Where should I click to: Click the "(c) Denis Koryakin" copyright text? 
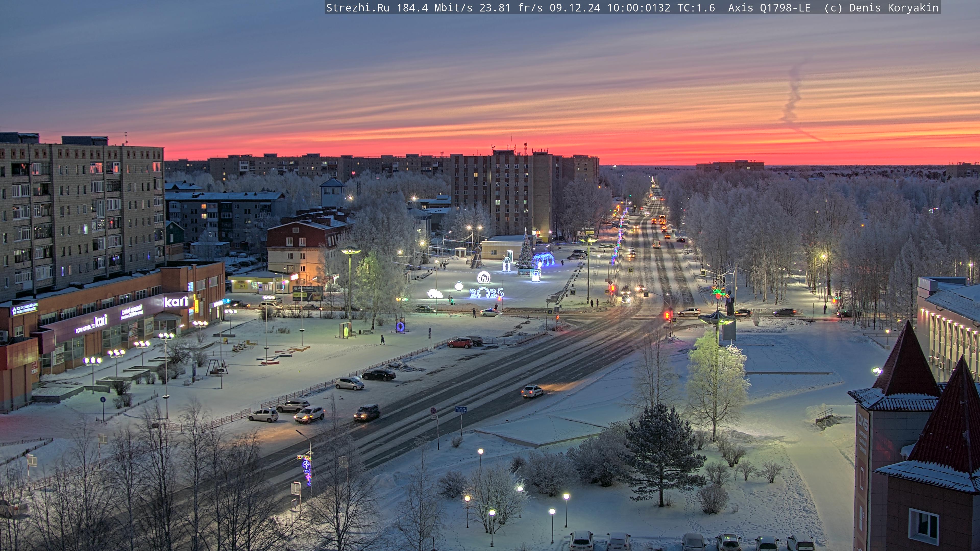coord(881,8)
